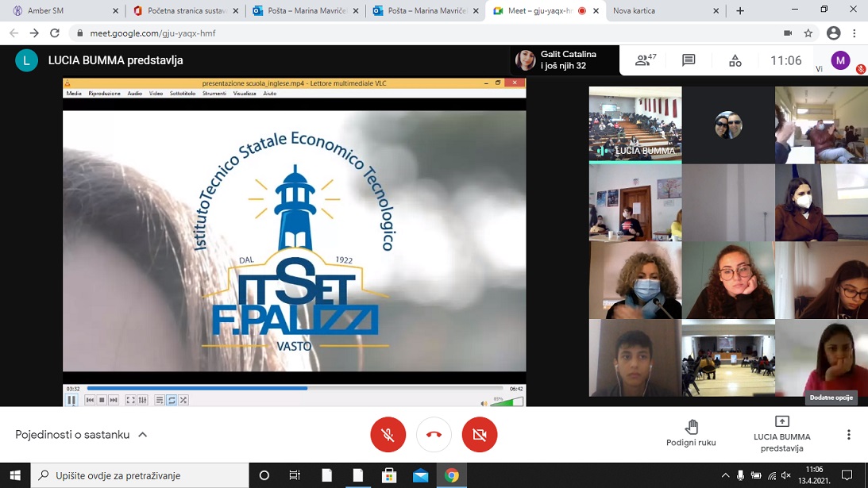Open taskbar clock showing 13.4.2021.
The height and width of the screenshot is (488, 868).
click(814, 475)
